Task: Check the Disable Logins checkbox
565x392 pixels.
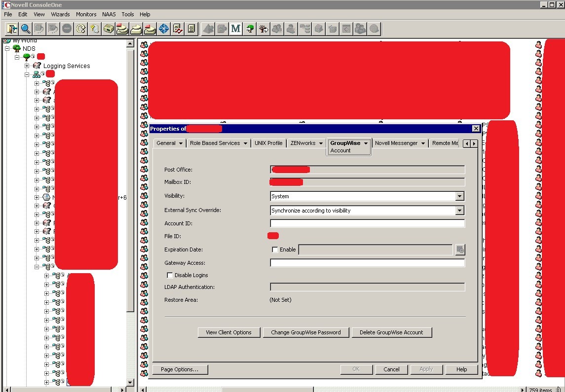Action: click(x=170, y=275)
